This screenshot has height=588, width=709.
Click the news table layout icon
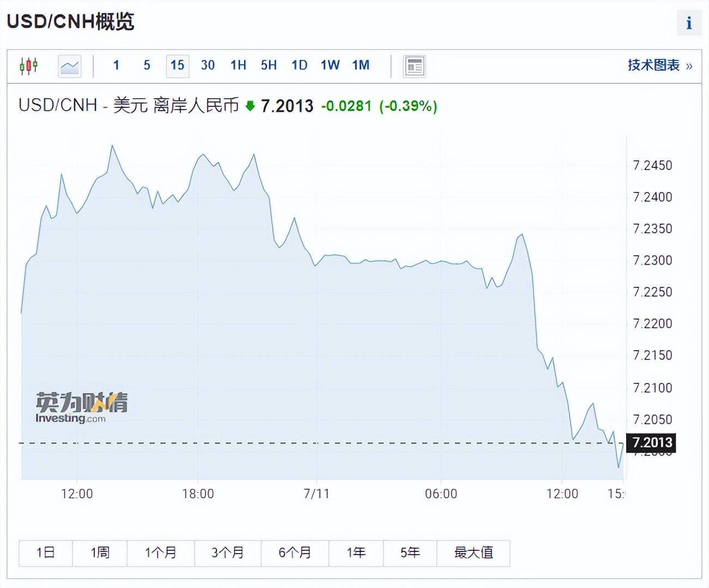click(414, 66)
